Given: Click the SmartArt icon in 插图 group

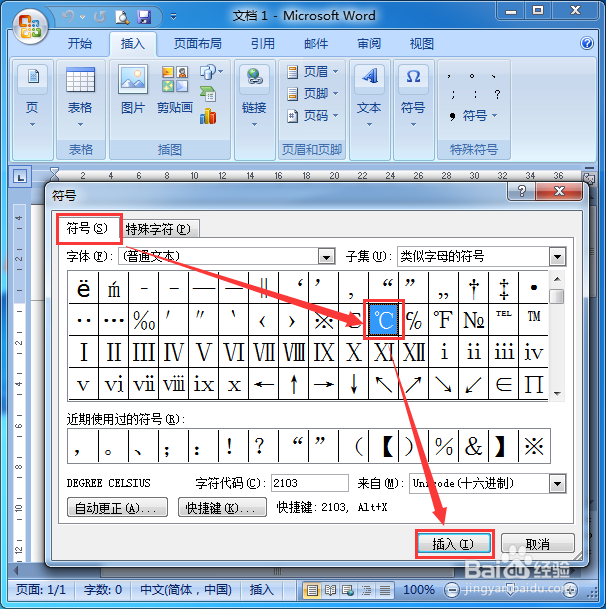Looking at the screenshot, I should [x=208, y=94].
